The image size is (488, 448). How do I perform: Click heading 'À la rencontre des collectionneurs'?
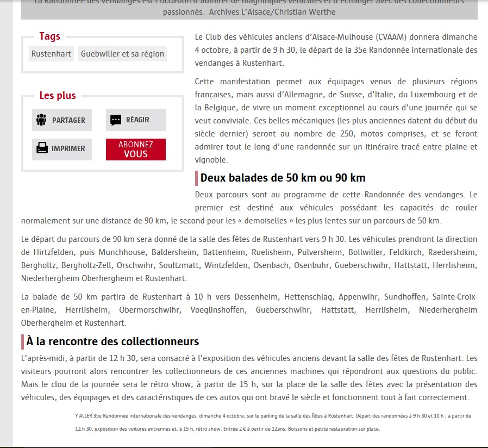[112, 341]
